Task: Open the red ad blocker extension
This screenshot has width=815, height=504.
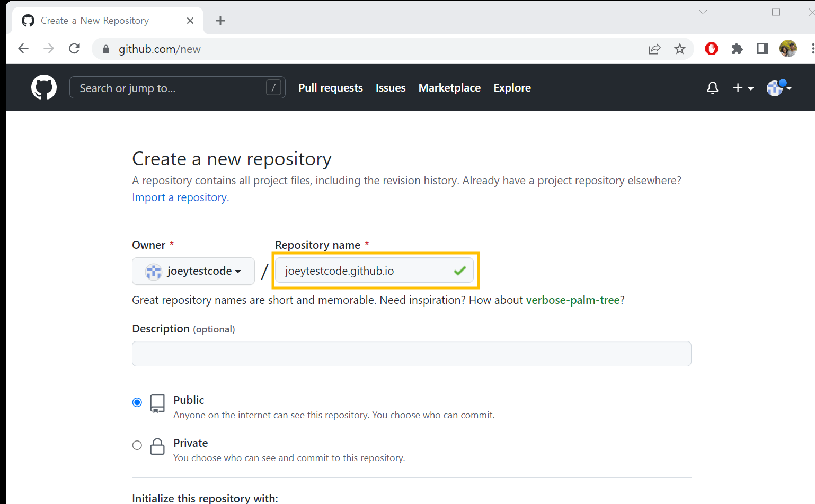Action: 712,49
